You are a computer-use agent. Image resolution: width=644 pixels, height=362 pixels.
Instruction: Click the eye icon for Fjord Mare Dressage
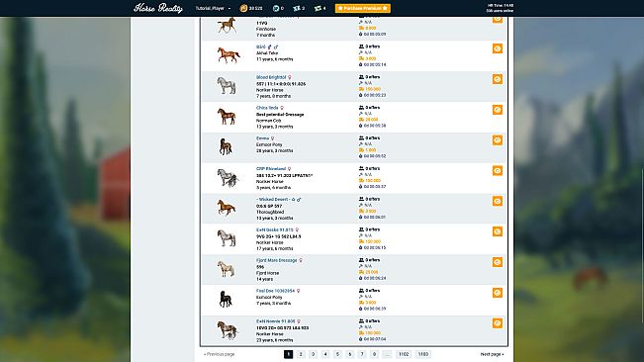tap(498, 262)
